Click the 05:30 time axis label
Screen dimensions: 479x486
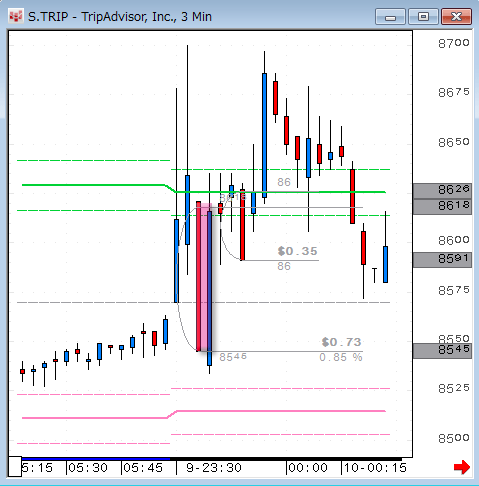[x=88, y=468]
